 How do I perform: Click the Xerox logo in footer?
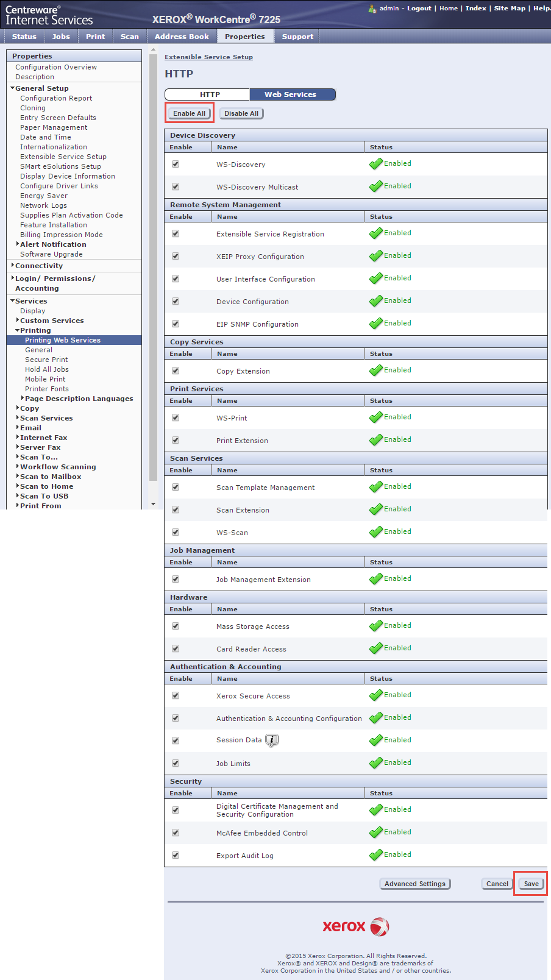355,926
